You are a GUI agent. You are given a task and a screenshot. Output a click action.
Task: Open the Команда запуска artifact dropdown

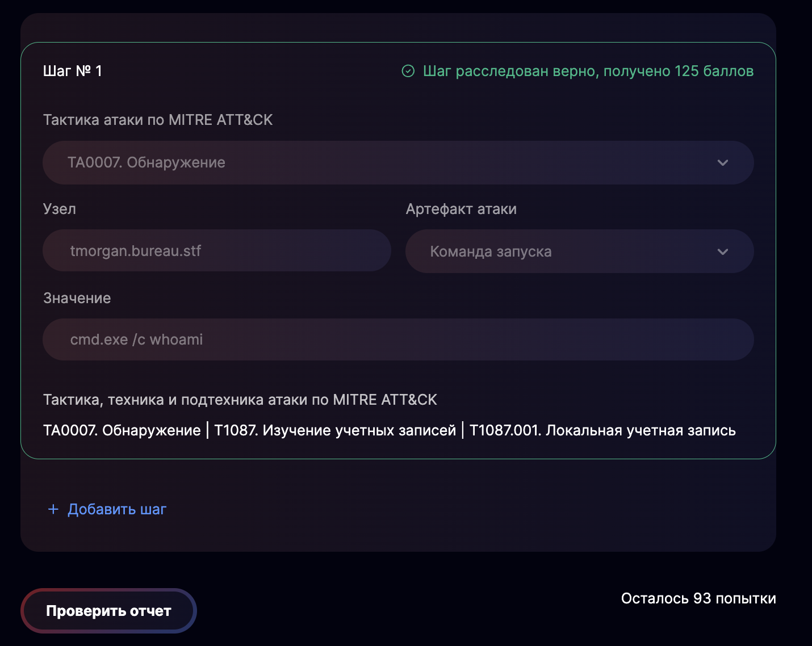[x=579, y=251]
